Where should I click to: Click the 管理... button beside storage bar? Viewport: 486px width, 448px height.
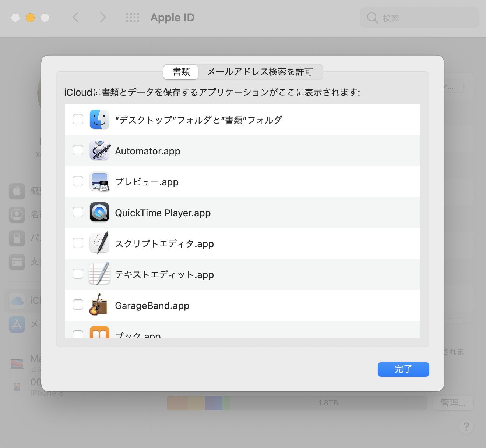[453, 403]
